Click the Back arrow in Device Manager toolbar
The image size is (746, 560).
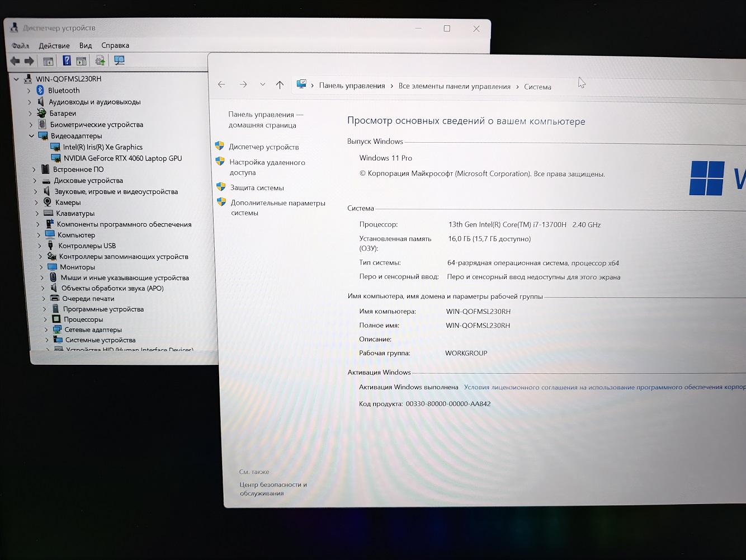[15, 61]
